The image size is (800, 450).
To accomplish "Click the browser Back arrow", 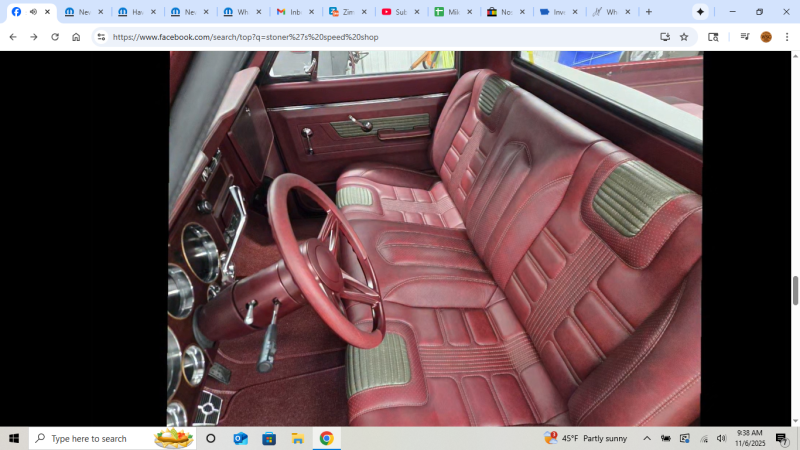I will coord(12,37).
